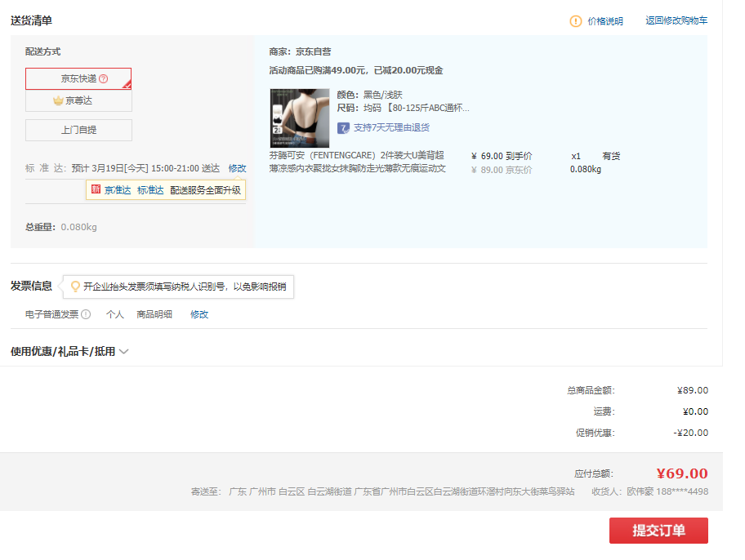Click the lightbulb icon in invoice tip
Screen dimensions: 745x560
click(75, 287)
